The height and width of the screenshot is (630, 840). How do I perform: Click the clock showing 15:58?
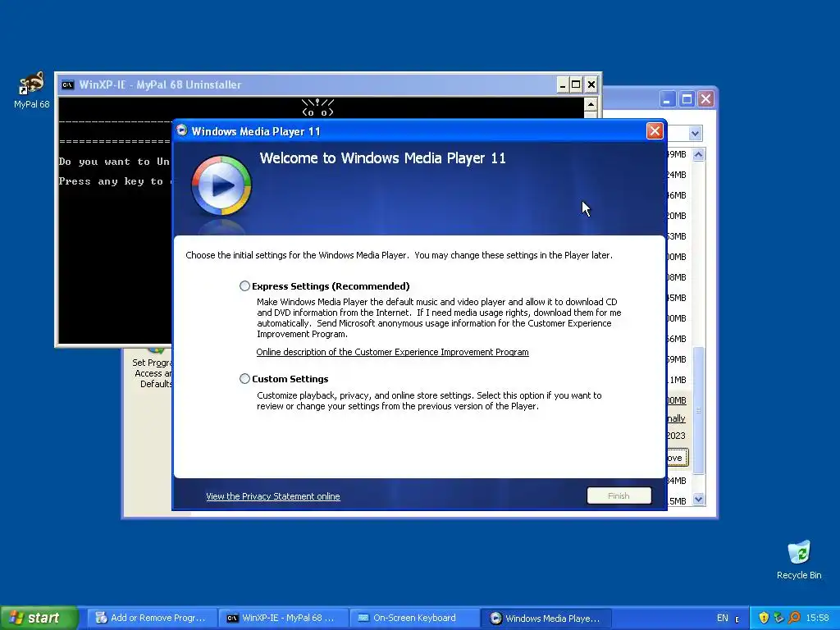click(817, 618)
